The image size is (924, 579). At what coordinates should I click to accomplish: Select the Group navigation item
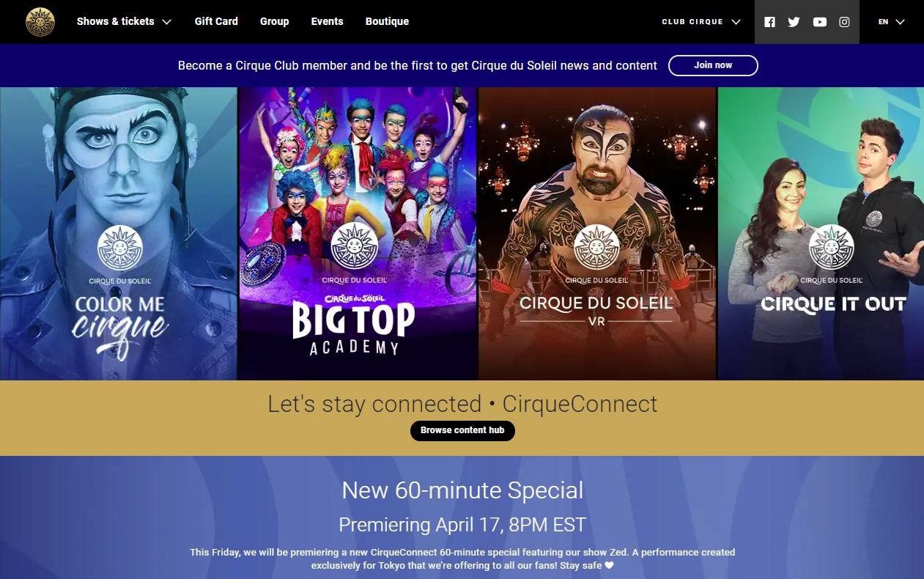tap(274, 21)
